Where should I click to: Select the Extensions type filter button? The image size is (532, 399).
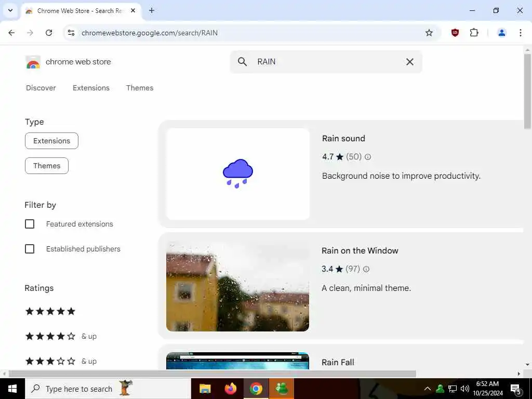tap(51, 141)
